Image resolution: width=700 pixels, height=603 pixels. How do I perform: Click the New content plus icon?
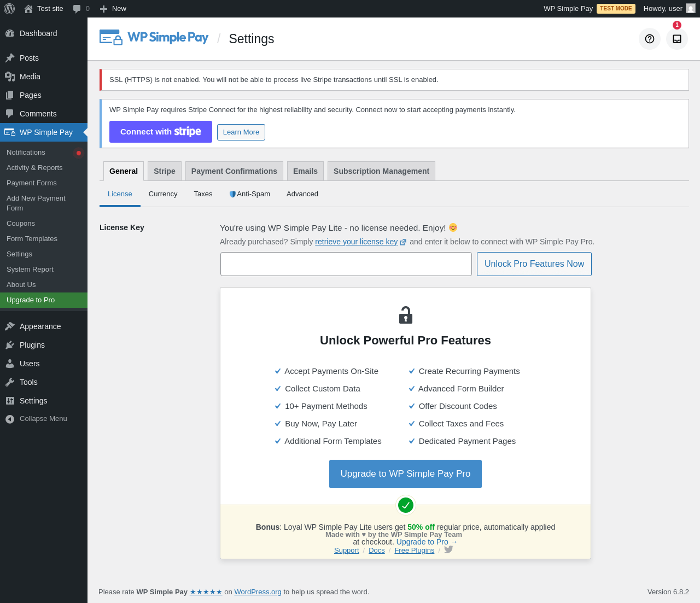pyautogui.click(x=103, y=9)
